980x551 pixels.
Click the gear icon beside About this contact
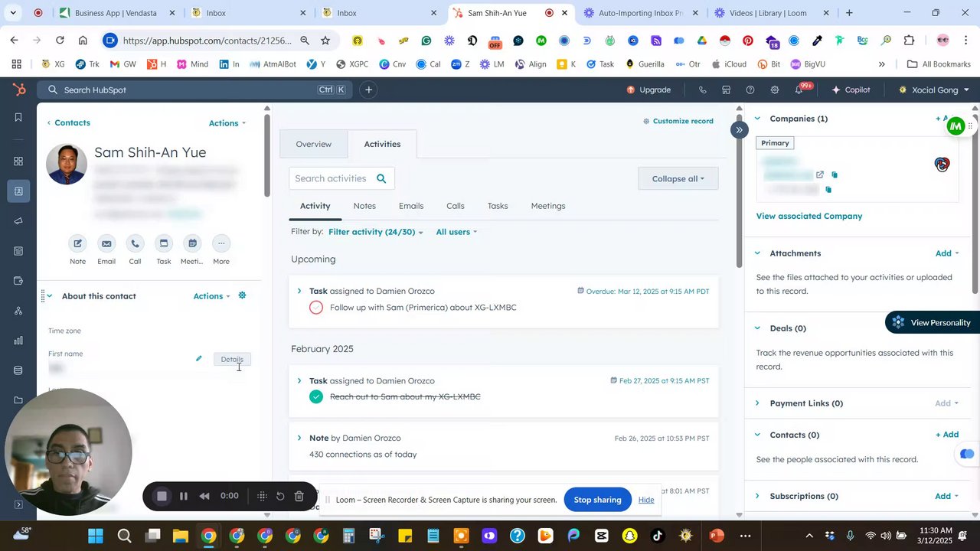[x=242, y=295]
